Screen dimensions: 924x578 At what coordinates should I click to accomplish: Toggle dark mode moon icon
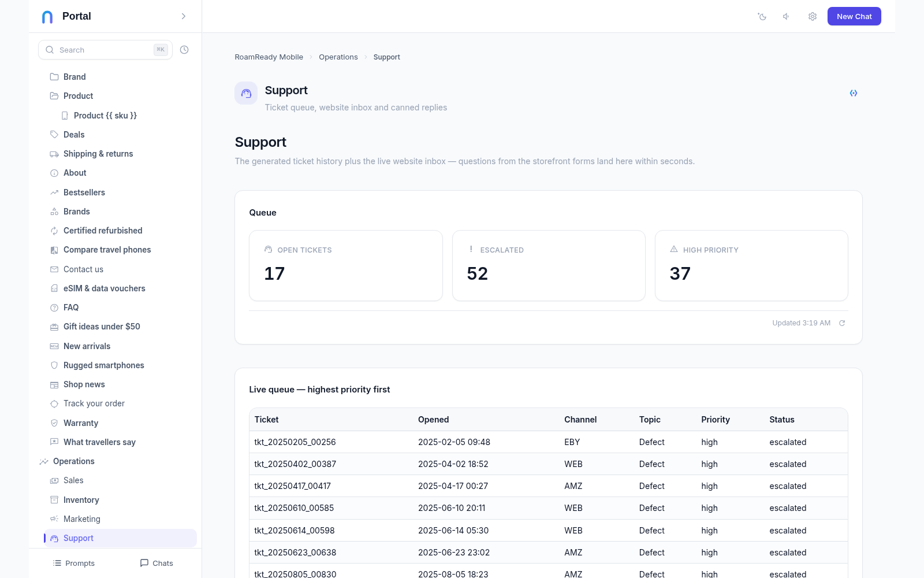(762, 17)
